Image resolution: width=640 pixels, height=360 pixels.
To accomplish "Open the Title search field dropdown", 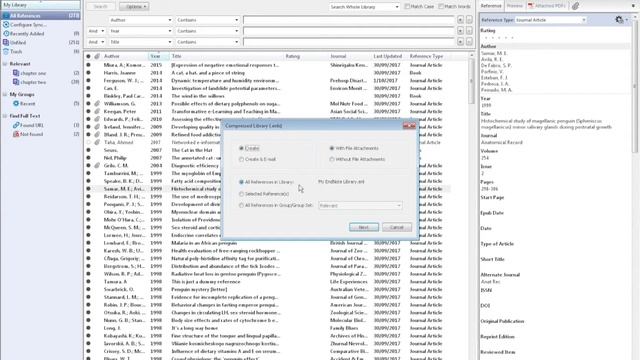I will click(140, 42).
